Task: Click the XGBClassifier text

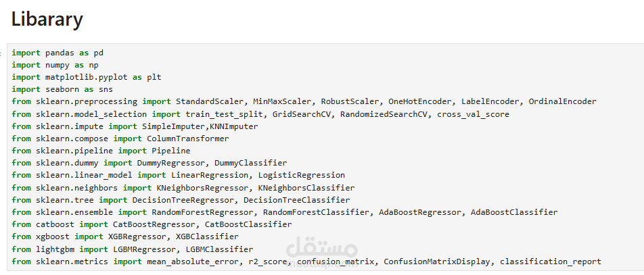Action: point(207,236)
